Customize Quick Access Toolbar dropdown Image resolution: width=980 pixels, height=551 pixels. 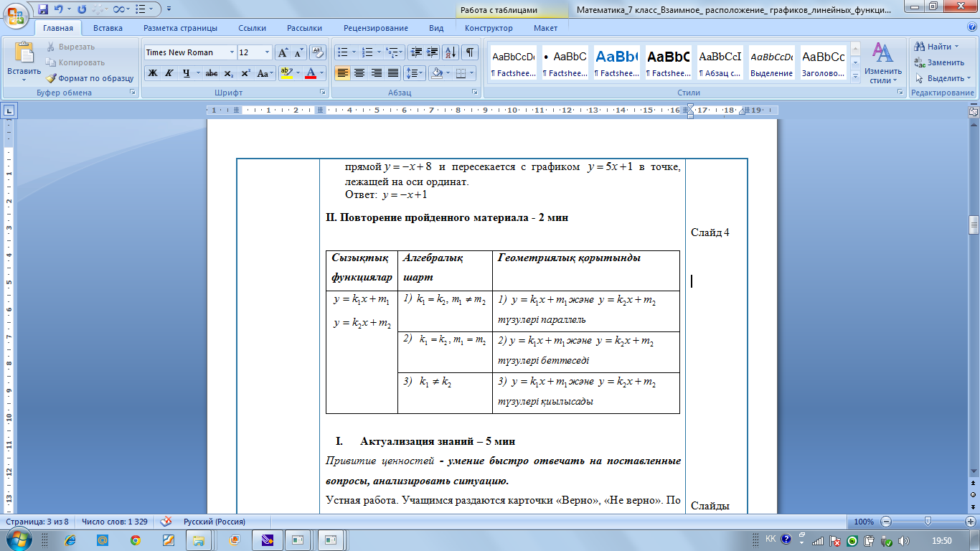tap(168, 10)
